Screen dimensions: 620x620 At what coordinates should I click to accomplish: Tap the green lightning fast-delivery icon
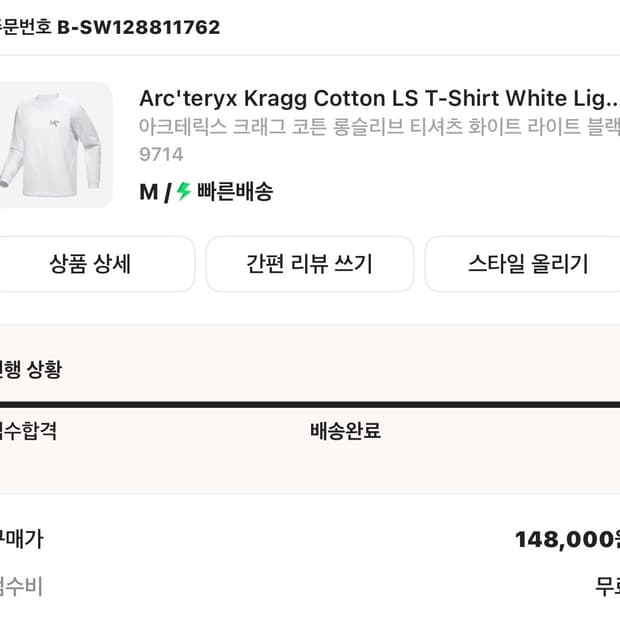184,192
